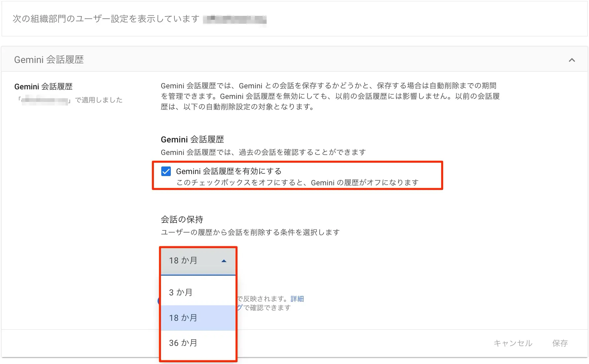The image size is (589, 364).
Task: Click the キャンセル button
Action: point(513,343)
